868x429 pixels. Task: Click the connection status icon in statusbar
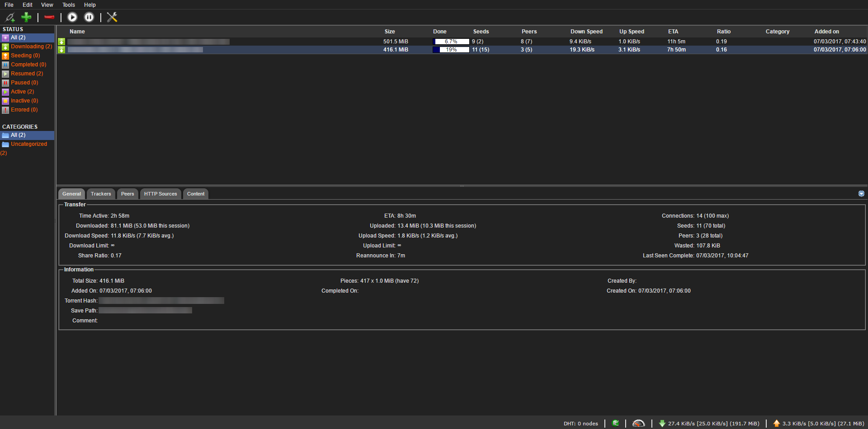(616, 423)
